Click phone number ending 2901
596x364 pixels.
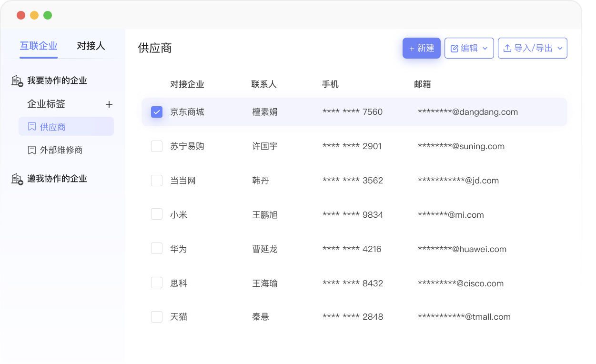(x=352, y=146)
